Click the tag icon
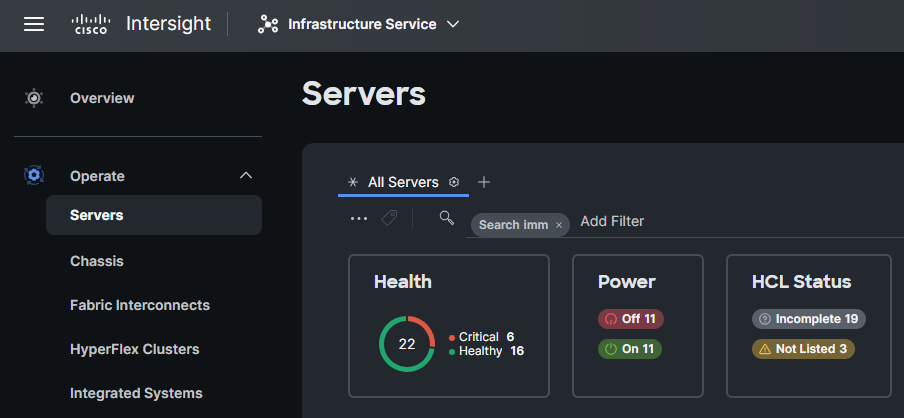Screen dimensions: 904x418 pos(389,218)
